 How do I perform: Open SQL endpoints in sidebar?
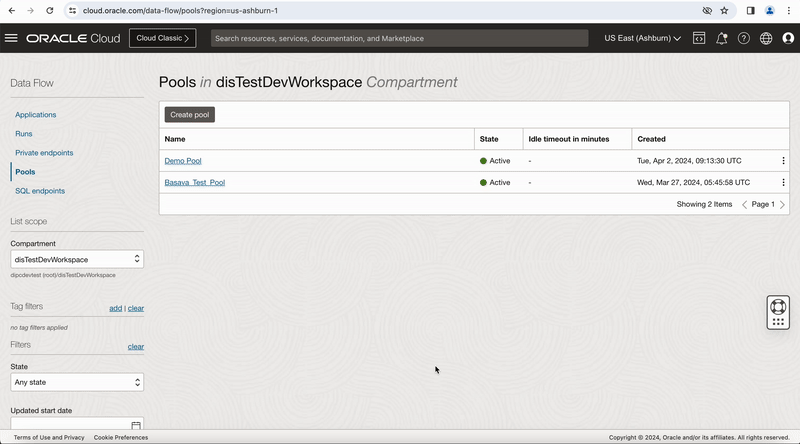(40, 191)
